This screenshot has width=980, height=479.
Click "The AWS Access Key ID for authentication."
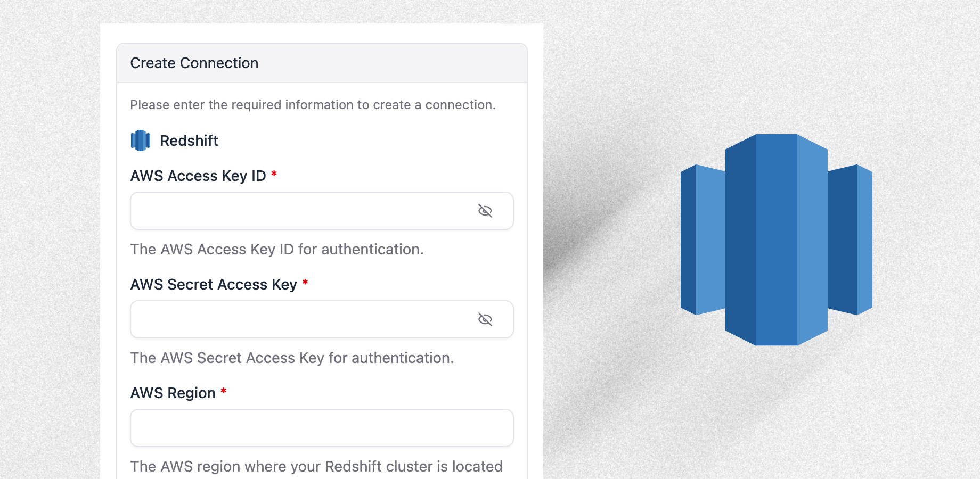pyautogui.click(x=277, y=249)
